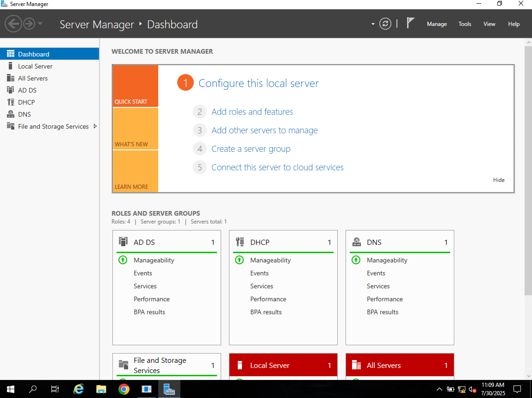Viewport: 532px width, 398px height.
Task: Open the DHCP role tile header
Action: 283,242
